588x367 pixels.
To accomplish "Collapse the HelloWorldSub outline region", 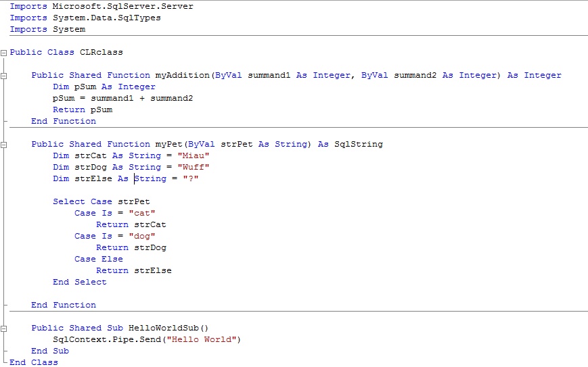I will [x=4, y=328].
